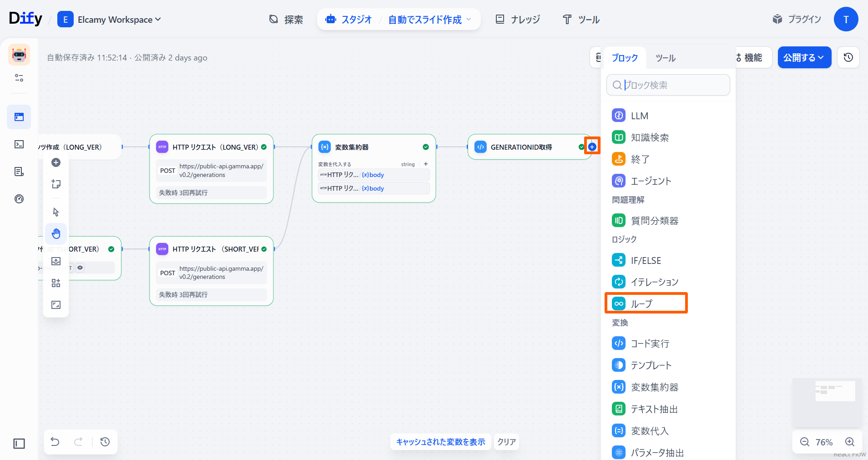868x460 pixels.
Task: Open the ナレッジ navigation item
Action: coord(518,20)
